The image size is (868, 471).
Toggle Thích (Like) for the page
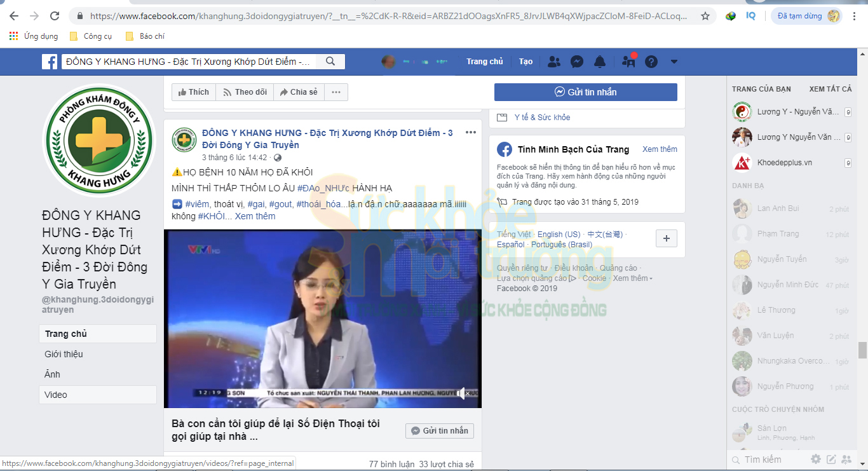[194, 92]
